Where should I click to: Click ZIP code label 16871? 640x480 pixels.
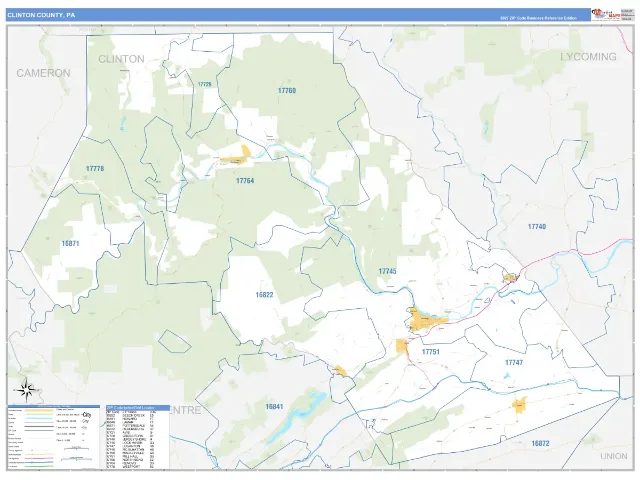point(70,243)
